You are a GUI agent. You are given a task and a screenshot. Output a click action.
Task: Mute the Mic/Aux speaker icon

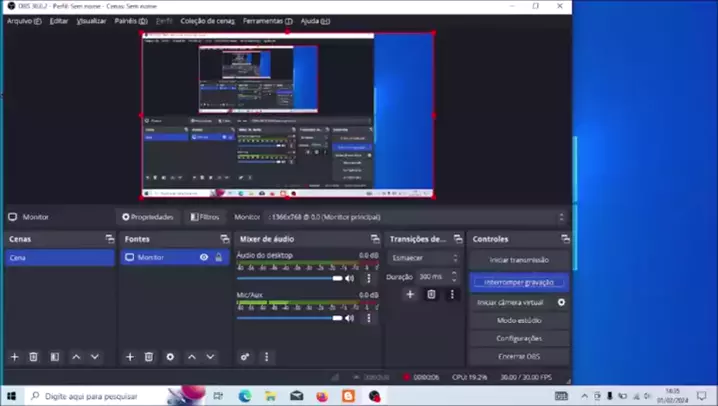coord(350,318)
